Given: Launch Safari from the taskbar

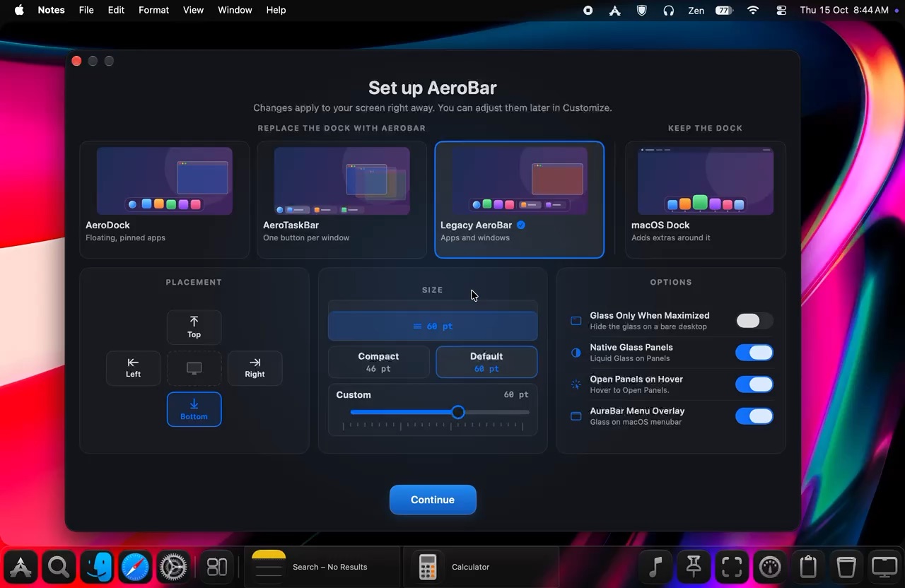Looking at the screenshot, I should click(x=135, y=567).
